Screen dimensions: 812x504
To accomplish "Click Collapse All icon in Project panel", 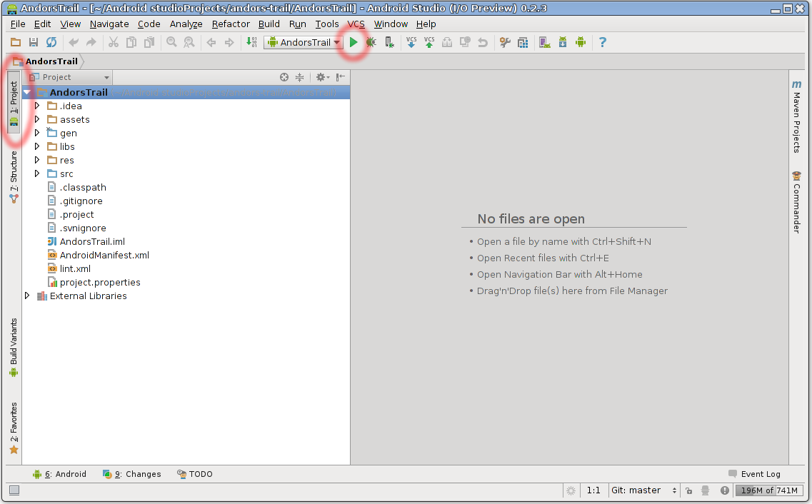I will (299, 77).
